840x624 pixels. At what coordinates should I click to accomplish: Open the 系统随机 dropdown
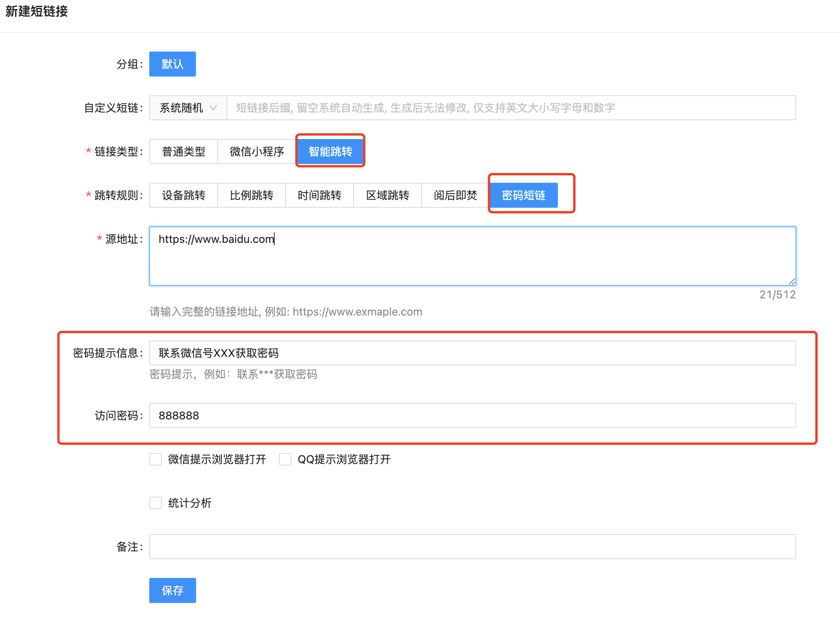point(181,108)
